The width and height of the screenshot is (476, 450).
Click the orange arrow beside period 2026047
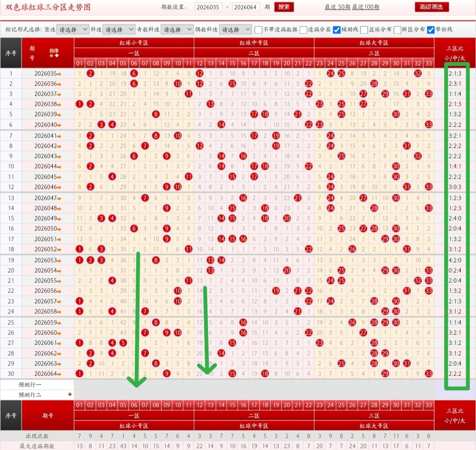[59, 199]
